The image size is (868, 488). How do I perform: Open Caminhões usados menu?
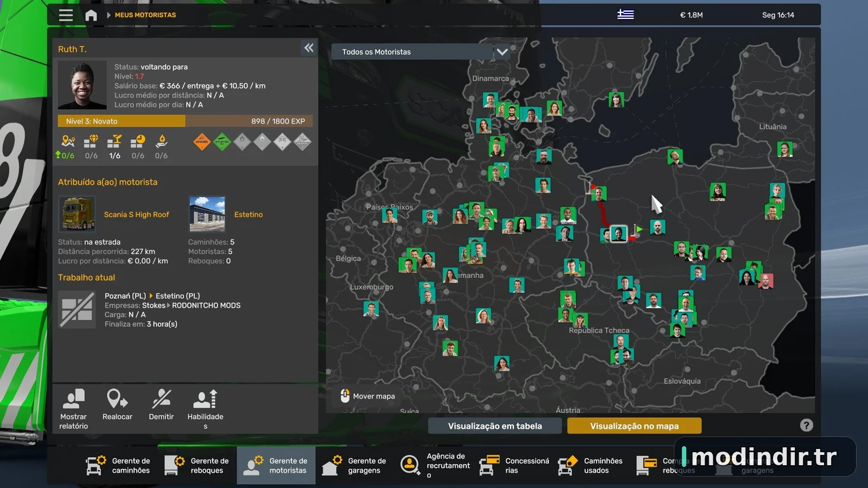[x=591, y=465]
